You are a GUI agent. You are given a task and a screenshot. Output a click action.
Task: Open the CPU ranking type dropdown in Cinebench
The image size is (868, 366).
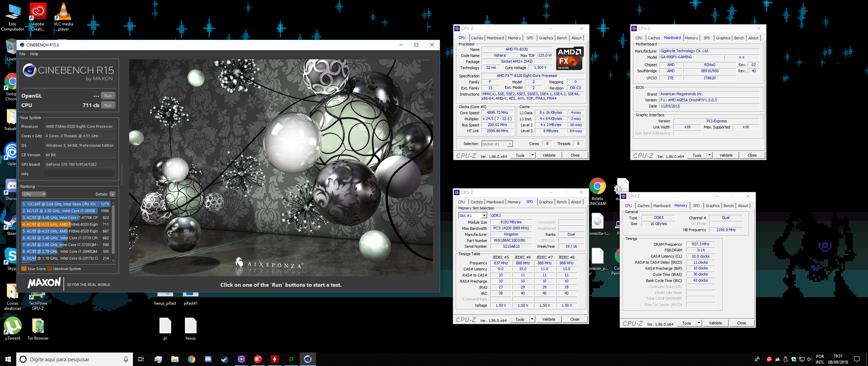click(x=34, y=194)
